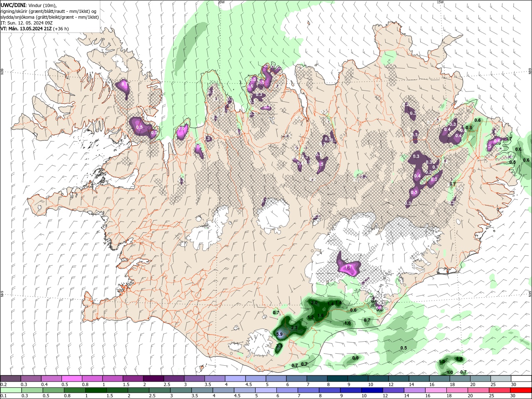Click the 15W longitude label
The image size is (532, 399).
[x=440, y=2]
